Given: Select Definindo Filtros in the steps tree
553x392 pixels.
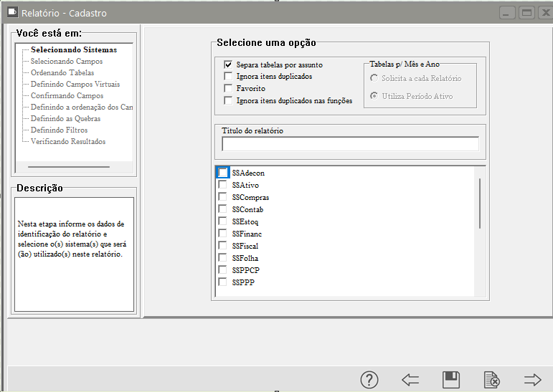Looking at the screenshot, I should click(x=59, y=130).
